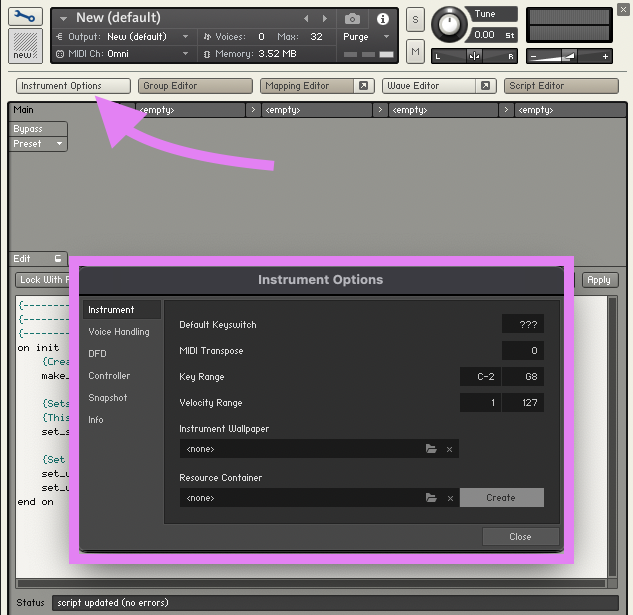Open Wave Editor in external window icon
The height and width of the screenshot is (615, 633).
[485, 86]
